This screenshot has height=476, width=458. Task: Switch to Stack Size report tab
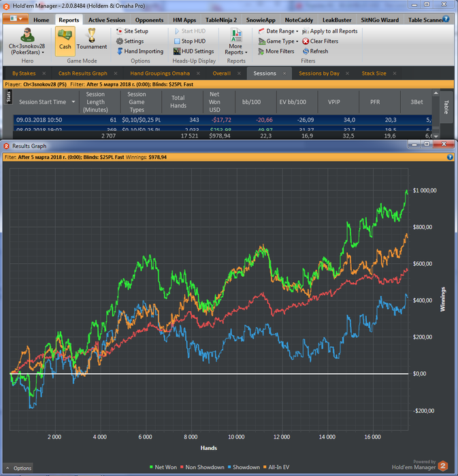tap(374, 73)
